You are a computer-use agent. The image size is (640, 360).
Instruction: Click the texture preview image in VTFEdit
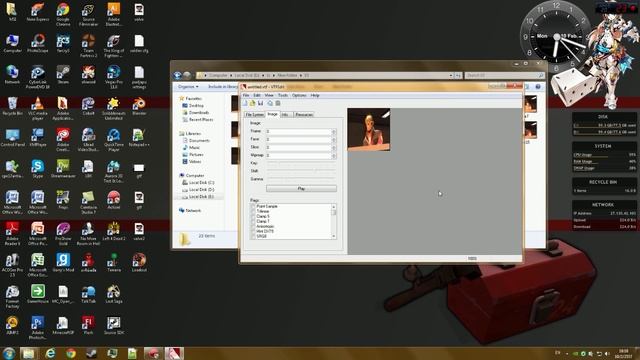(x=369, y=129)
